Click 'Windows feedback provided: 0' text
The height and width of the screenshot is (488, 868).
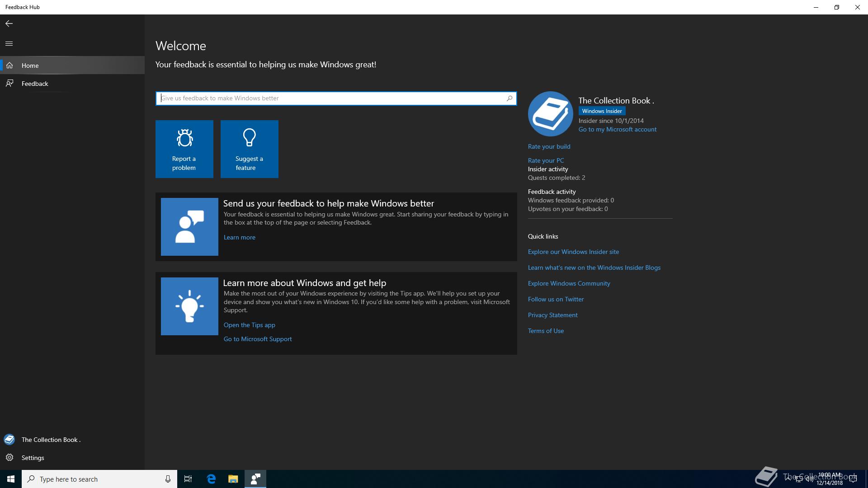pyautogui.click(x=571, y=200)
